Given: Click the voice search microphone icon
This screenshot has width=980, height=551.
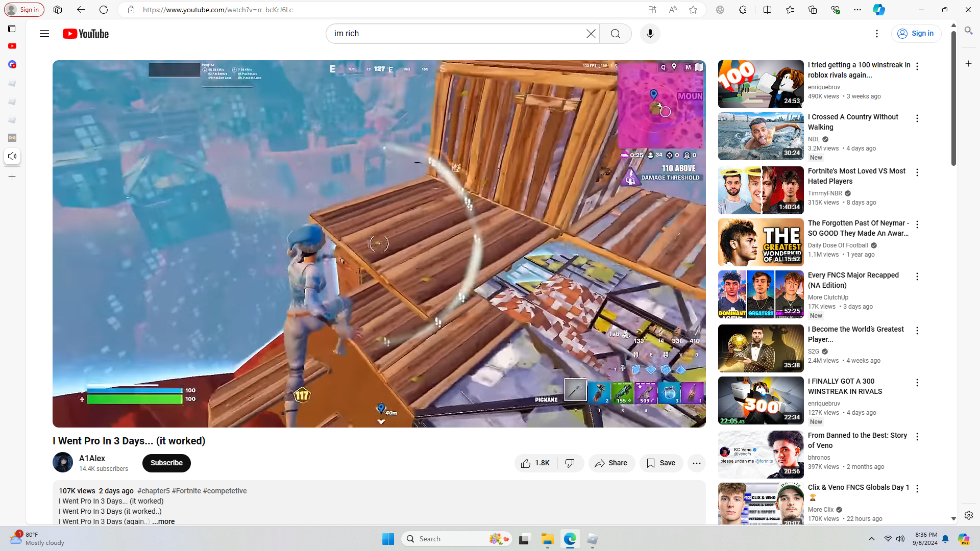Looking at the screenshot, I should (650, 34).
